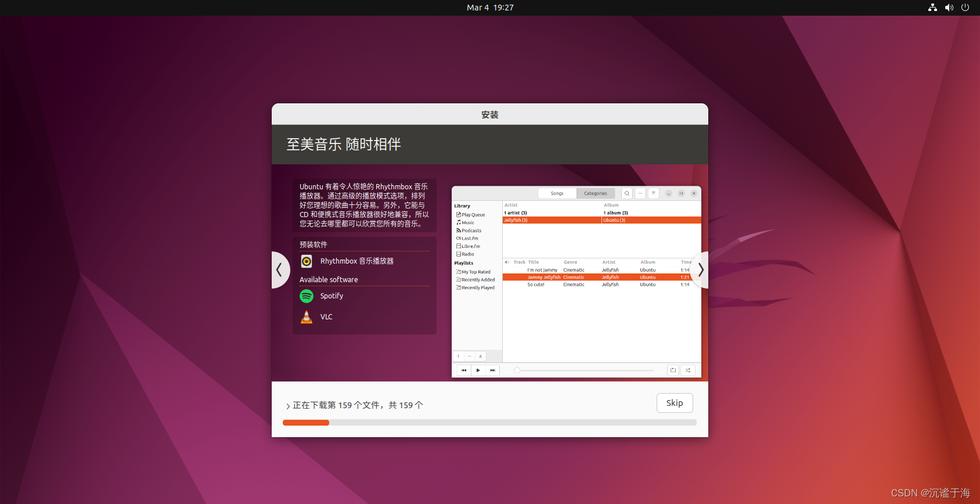Click the '安装' window title bar

[490, 114]
